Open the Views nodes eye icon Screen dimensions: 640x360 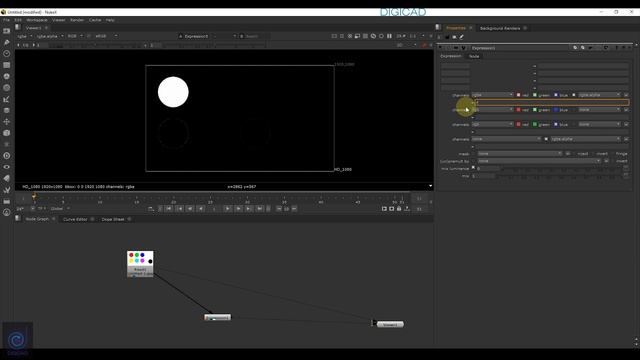click(x=7, y=167)
